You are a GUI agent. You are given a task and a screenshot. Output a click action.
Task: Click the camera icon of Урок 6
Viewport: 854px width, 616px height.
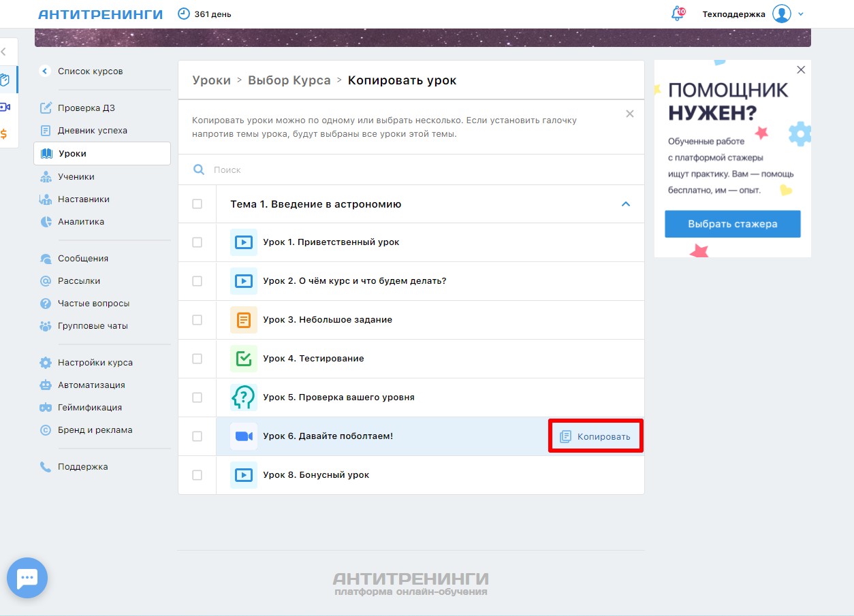243,436
